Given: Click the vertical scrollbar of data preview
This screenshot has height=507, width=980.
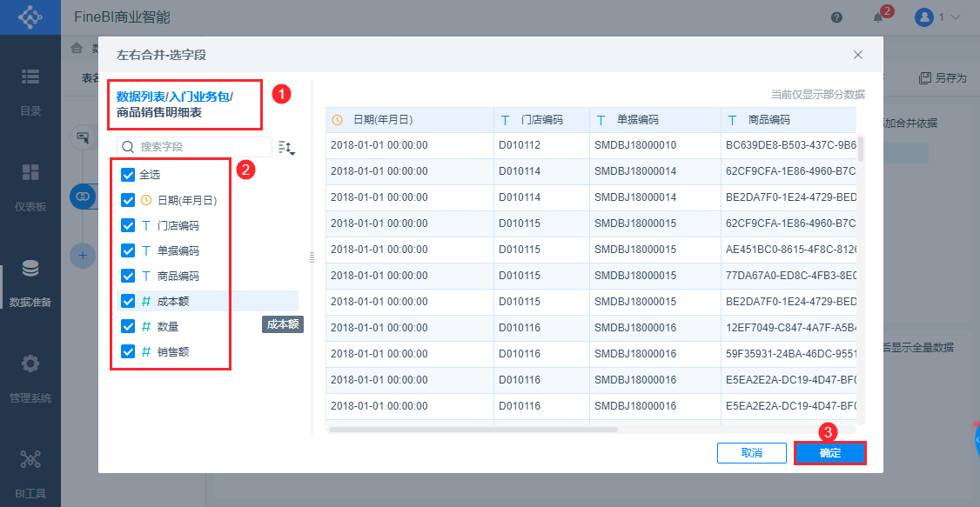Looking at the screenshot, I should coord(861,148).
